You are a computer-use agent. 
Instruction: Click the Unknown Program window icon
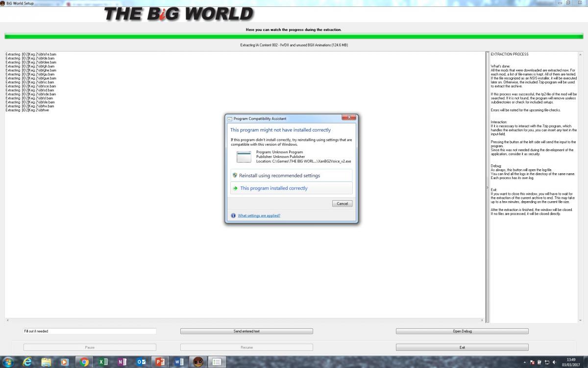coord(244,157)
